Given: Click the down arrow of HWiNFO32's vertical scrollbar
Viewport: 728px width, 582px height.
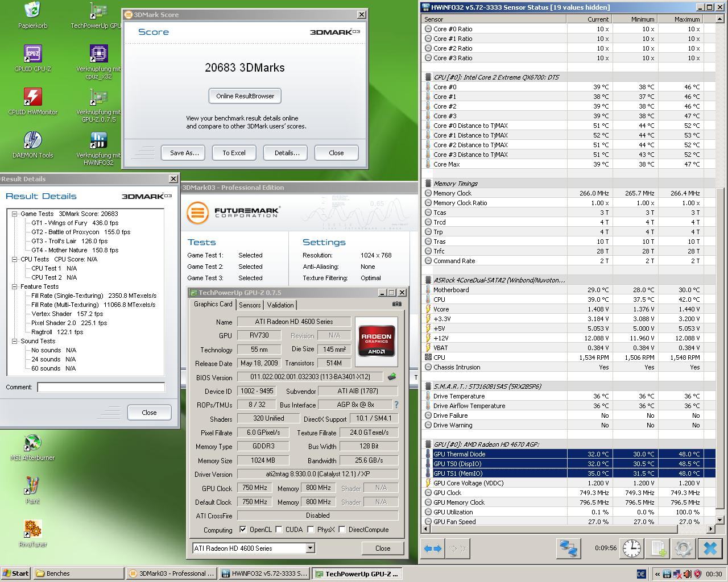Looking at the screenshot, I should pos(719,520).
